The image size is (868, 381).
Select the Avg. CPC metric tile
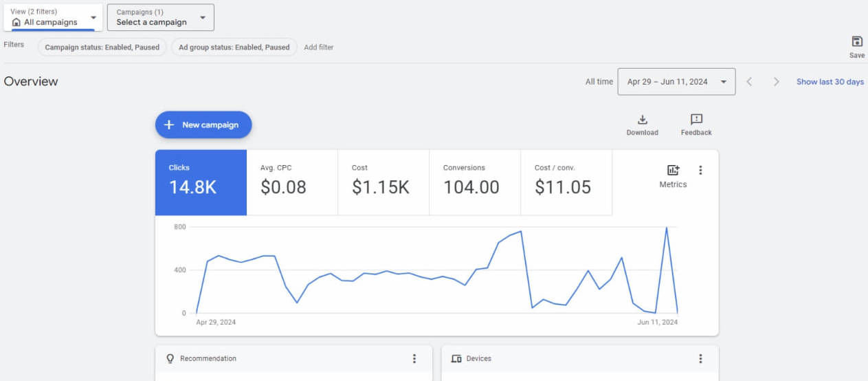291,182
